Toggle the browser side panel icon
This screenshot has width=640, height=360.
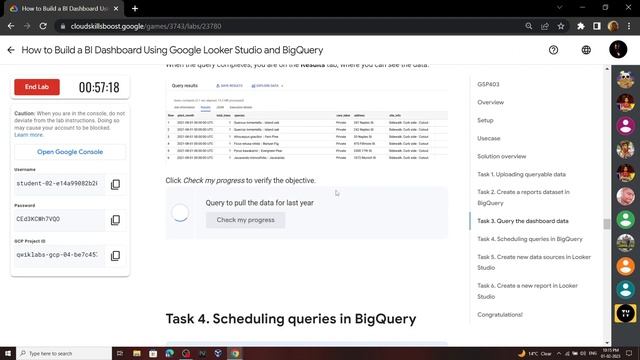tap(597, 26)
